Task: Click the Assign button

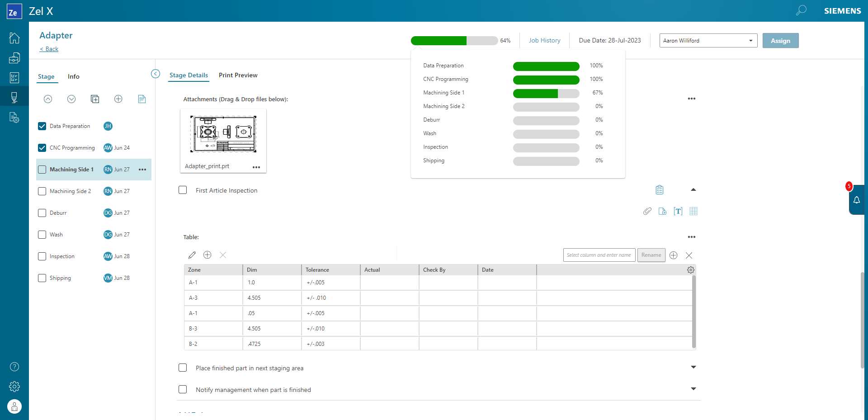Action: pos(780,41)
